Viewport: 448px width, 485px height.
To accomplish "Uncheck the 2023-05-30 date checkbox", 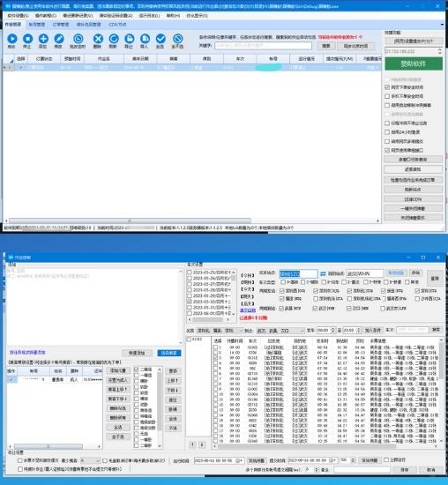I will [190, 302].
